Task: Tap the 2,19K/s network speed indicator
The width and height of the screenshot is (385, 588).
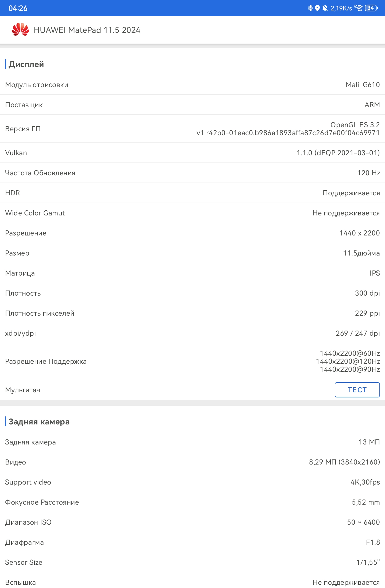Action: click(x=341, y=8)
